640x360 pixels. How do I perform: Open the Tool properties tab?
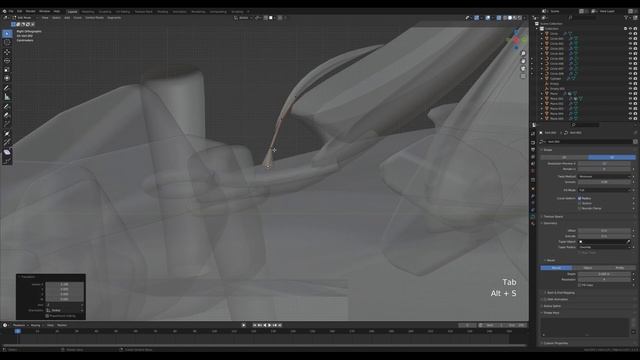click(533, 133)
